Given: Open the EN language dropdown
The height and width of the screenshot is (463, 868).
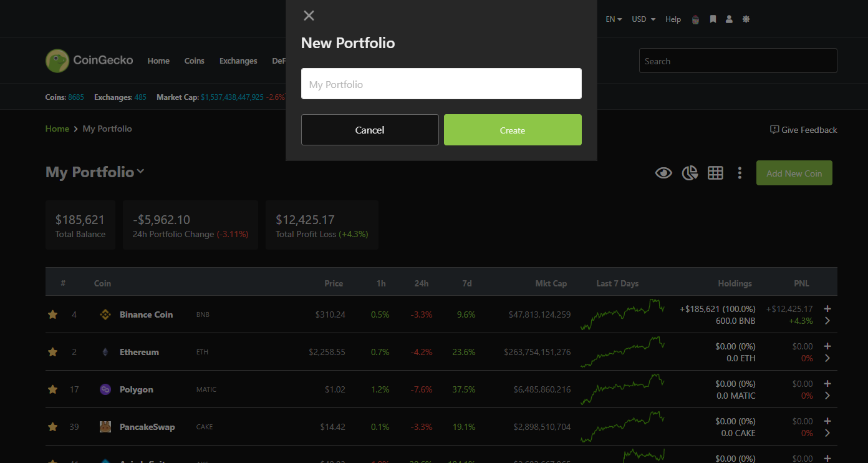Looking at the screenshot, I should click(614, 19).
